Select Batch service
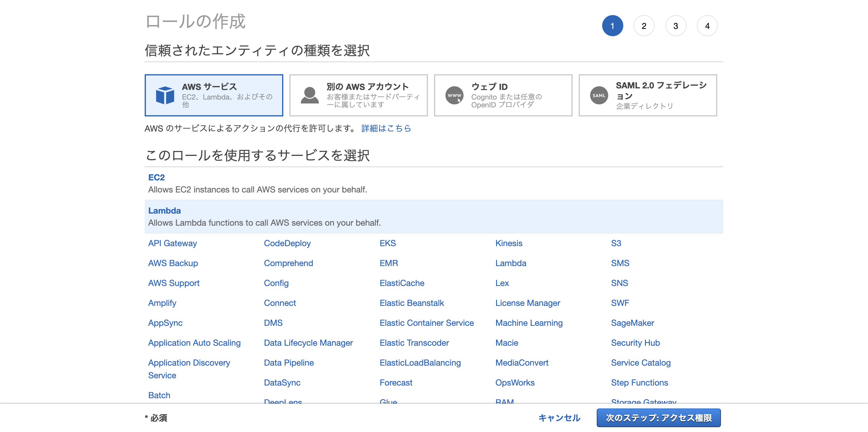Viewport: 868px width, 432px height. (x=159, y=395)
